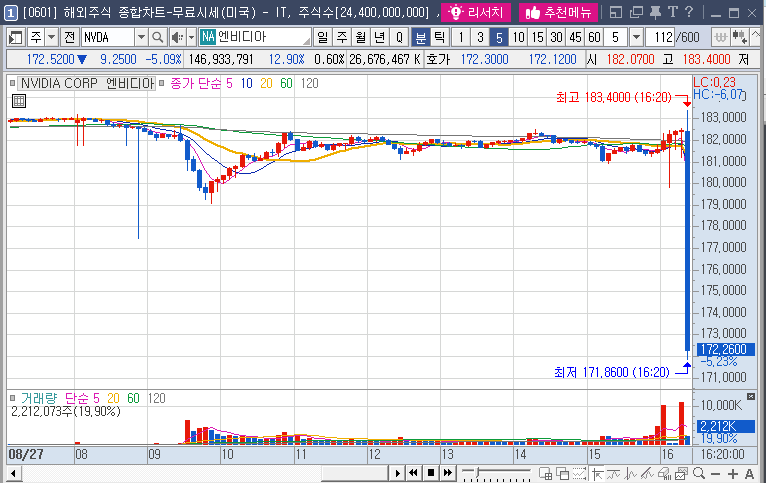Viewport: 766px width, 483px height.
Task: Switch to the monthly chart period tab
Action: click(x=361, y=37)
